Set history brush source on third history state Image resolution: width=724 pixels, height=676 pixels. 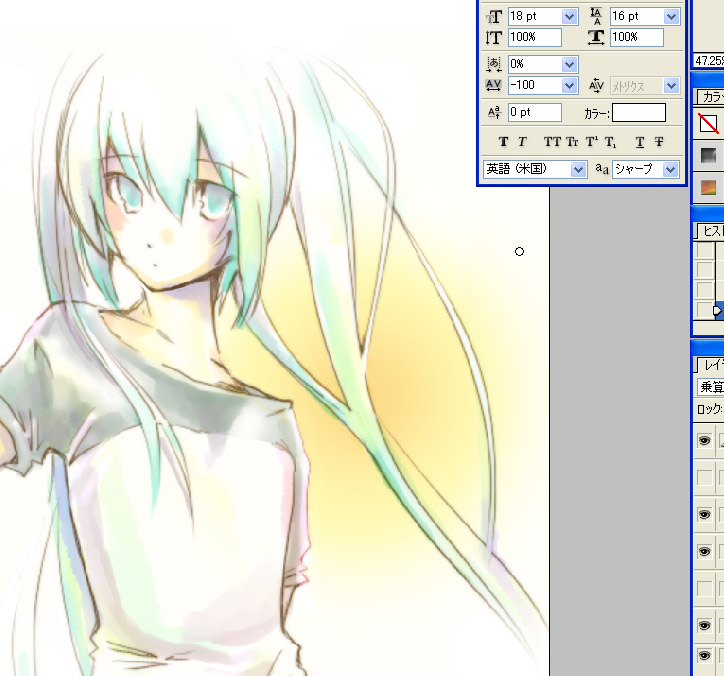[x=705, y=290]
